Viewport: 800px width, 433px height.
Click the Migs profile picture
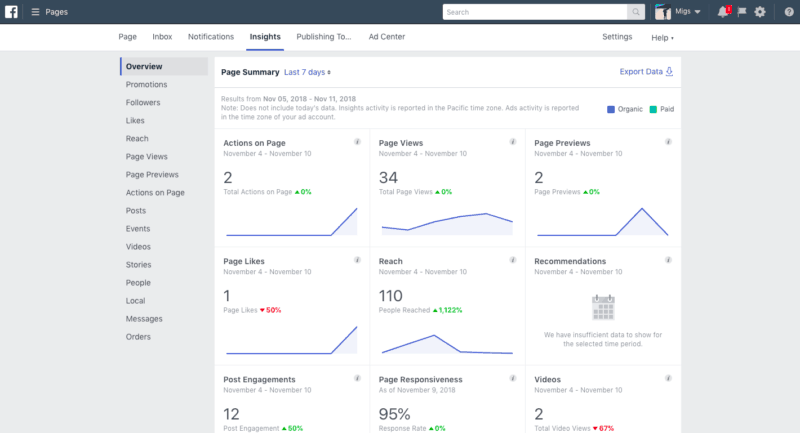tap(663, 12)
